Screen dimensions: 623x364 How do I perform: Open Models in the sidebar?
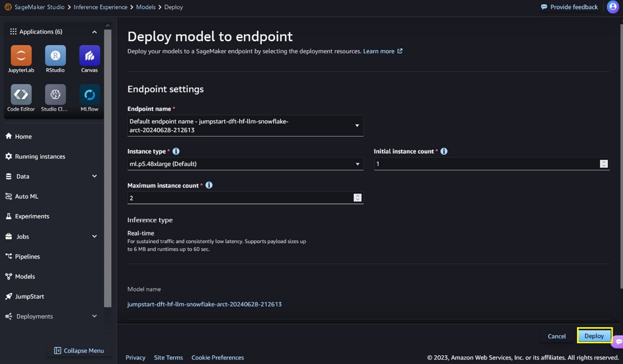(x=20, y=276)
